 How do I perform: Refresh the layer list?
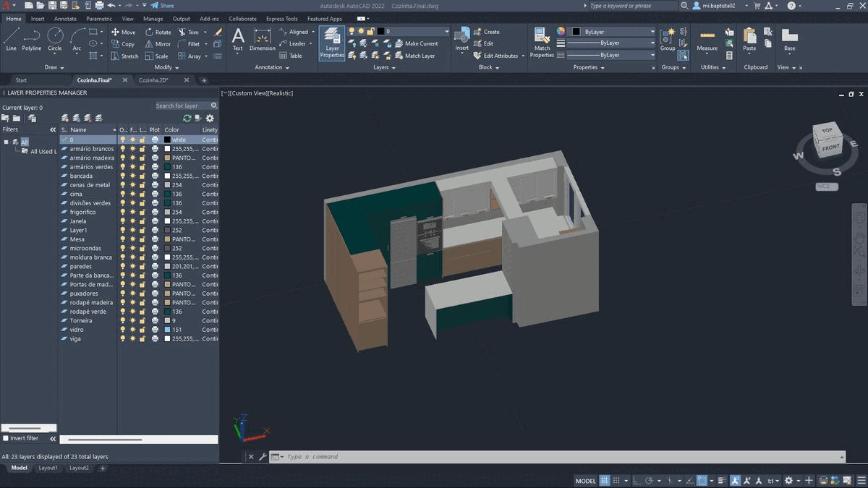click(187, 118)
